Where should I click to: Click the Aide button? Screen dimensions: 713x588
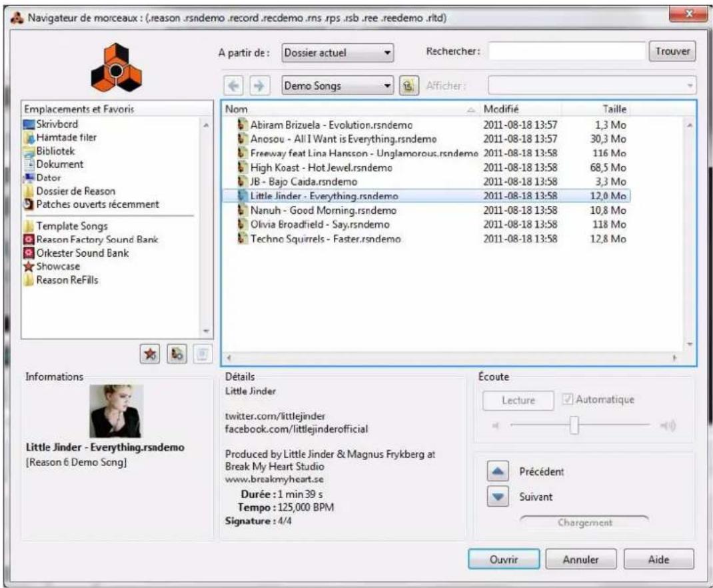(x=658, y=559)
